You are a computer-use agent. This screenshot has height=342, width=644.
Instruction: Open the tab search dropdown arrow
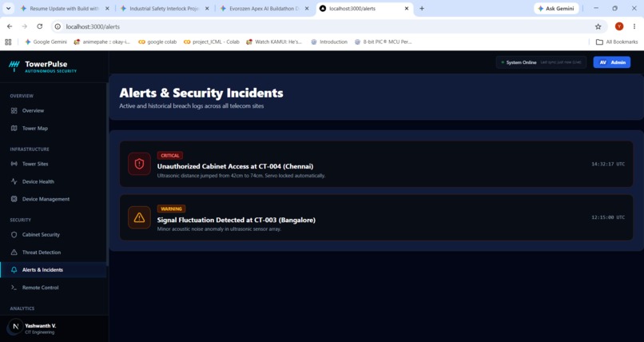pos(8,8)
